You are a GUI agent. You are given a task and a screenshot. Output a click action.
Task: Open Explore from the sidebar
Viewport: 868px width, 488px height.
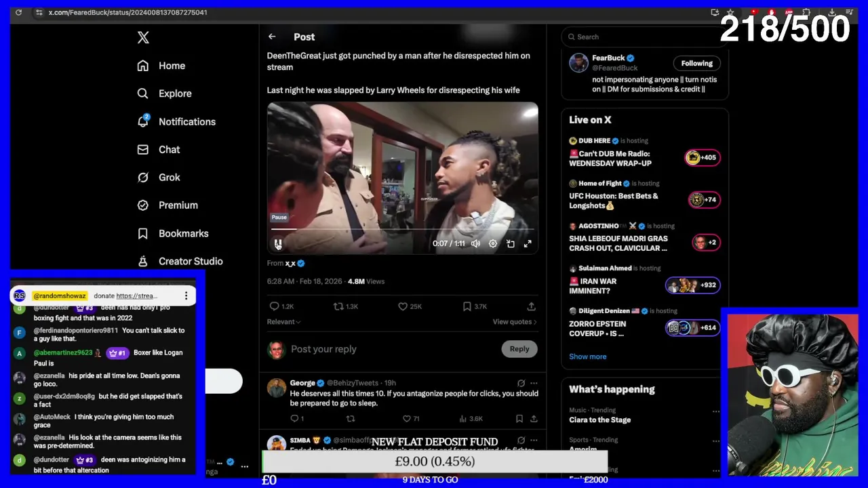click(x=164, y=94)
